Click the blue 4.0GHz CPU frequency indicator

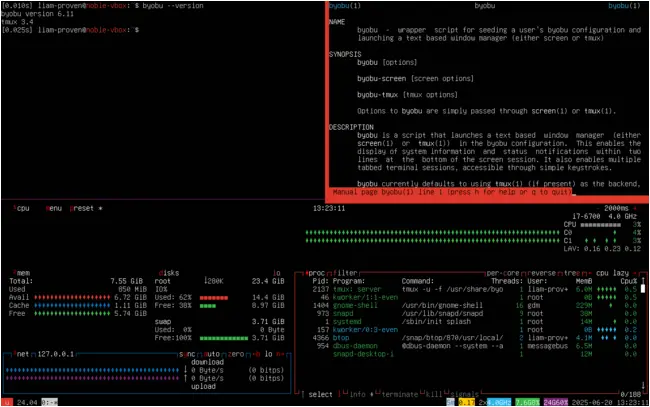click(x=500, y=402)
